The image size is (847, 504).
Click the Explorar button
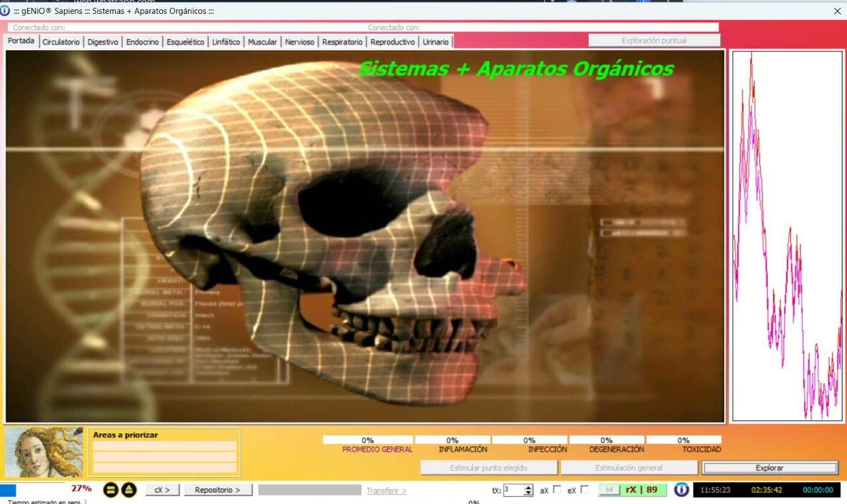click(770, 468)
